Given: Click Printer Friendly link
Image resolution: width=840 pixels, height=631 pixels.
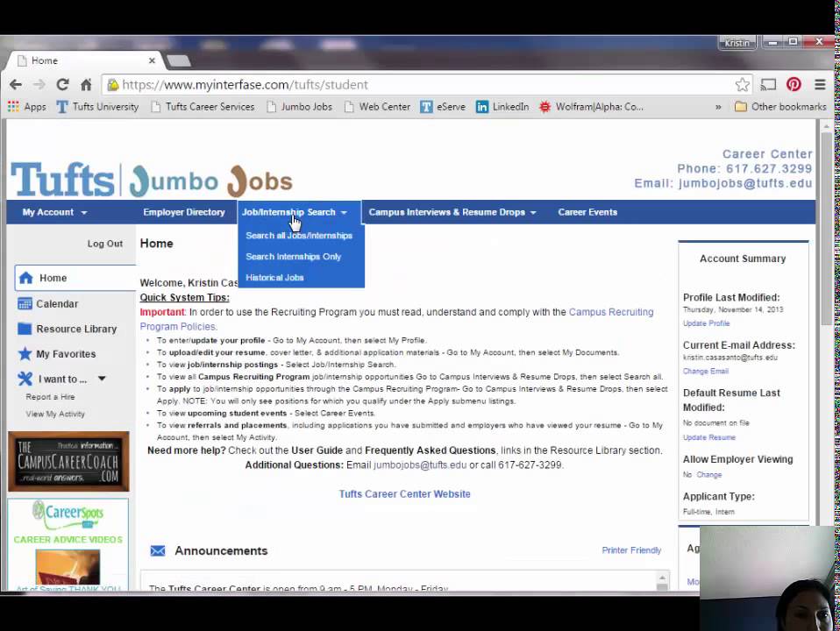Looking at the screenshot, I should click(x=631, y=550).
